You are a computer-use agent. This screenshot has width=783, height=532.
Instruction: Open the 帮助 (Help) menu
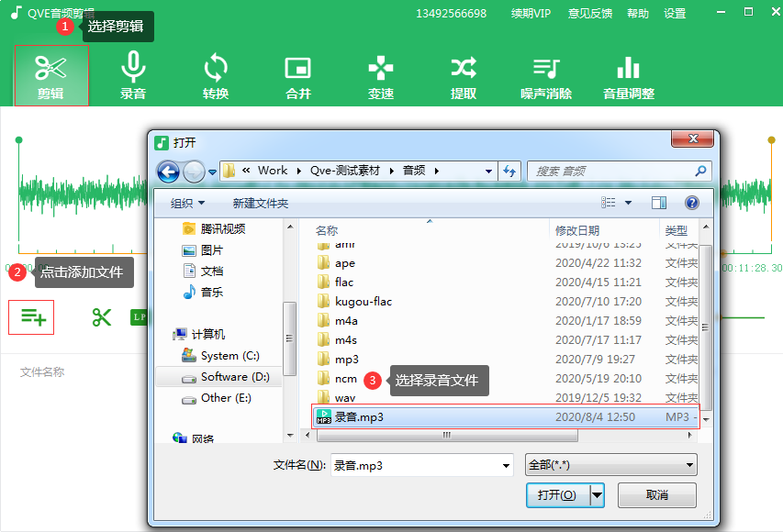(x=638, y=14)
